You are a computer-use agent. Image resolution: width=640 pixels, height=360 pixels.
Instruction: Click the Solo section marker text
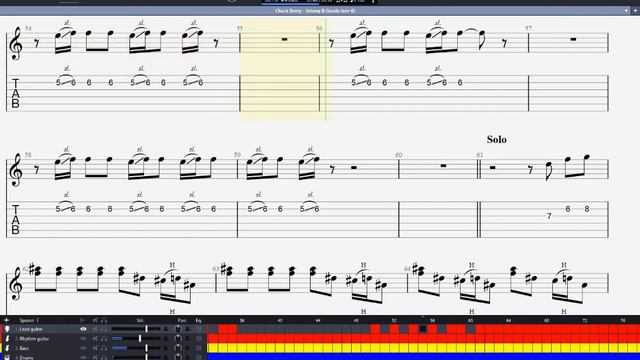496,140
